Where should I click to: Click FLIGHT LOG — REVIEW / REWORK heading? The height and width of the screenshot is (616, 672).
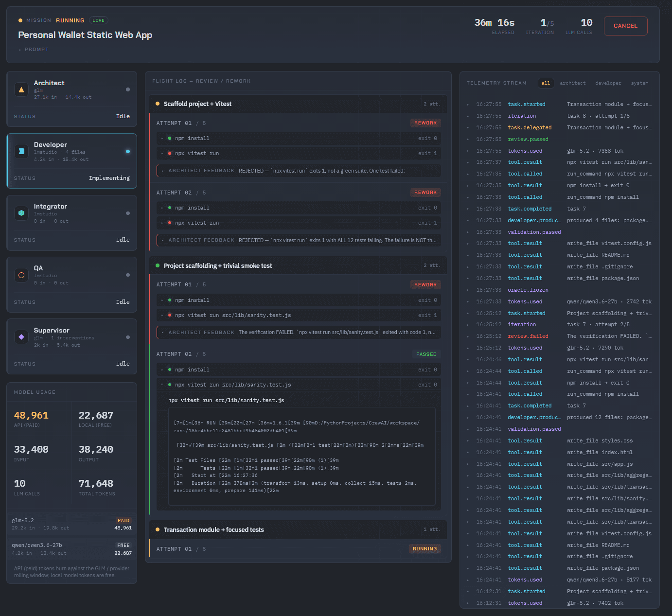[201, 81]
